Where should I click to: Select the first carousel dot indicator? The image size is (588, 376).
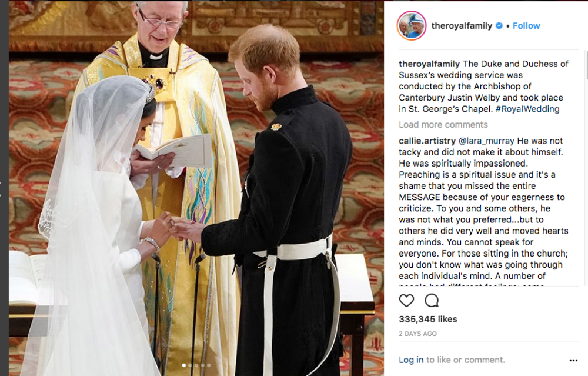[183, 365]
